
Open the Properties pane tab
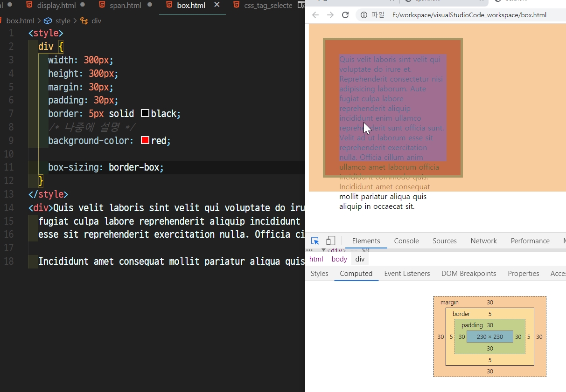(x=524, y=274)
